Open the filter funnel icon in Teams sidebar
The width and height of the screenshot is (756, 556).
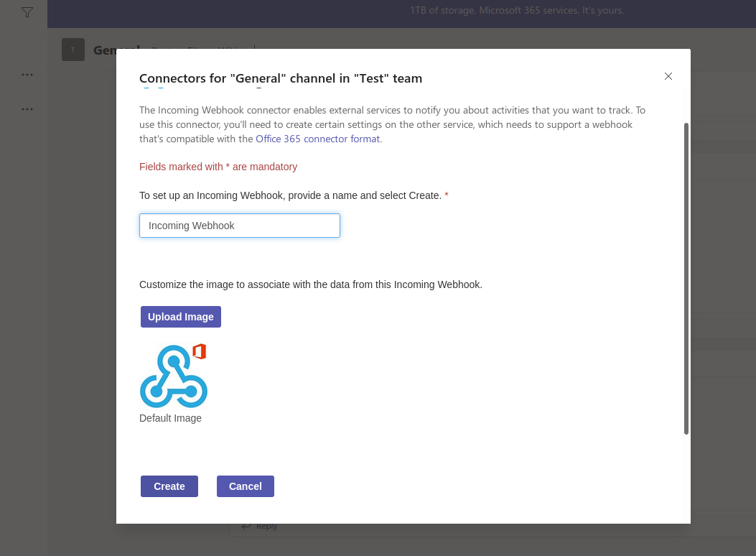[x=27, y=12]
